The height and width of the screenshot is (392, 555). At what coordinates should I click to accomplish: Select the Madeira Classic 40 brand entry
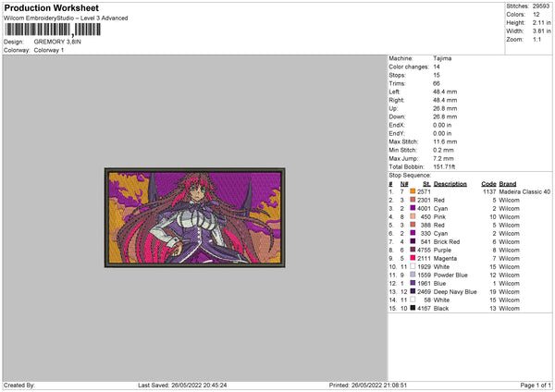click(524, 191)
